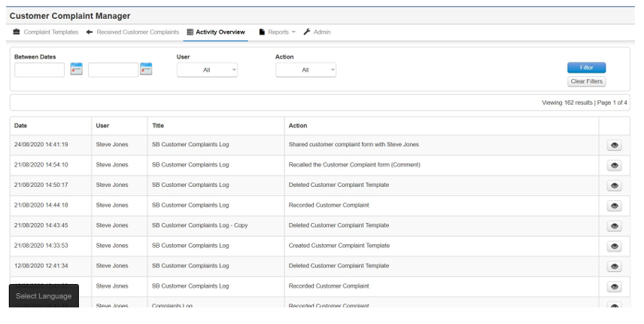Apply filters with the Filter button

click(x=587, y=67)
